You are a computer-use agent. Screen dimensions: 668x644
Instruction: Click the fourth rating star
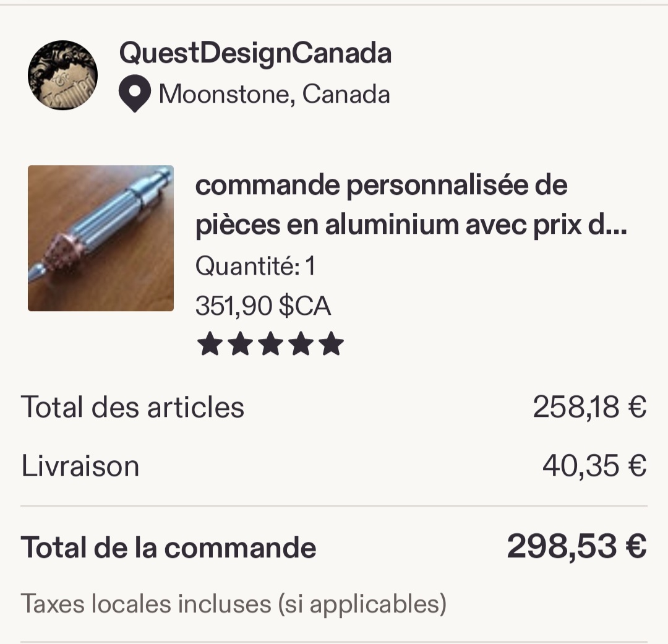[x=301, y=344]
